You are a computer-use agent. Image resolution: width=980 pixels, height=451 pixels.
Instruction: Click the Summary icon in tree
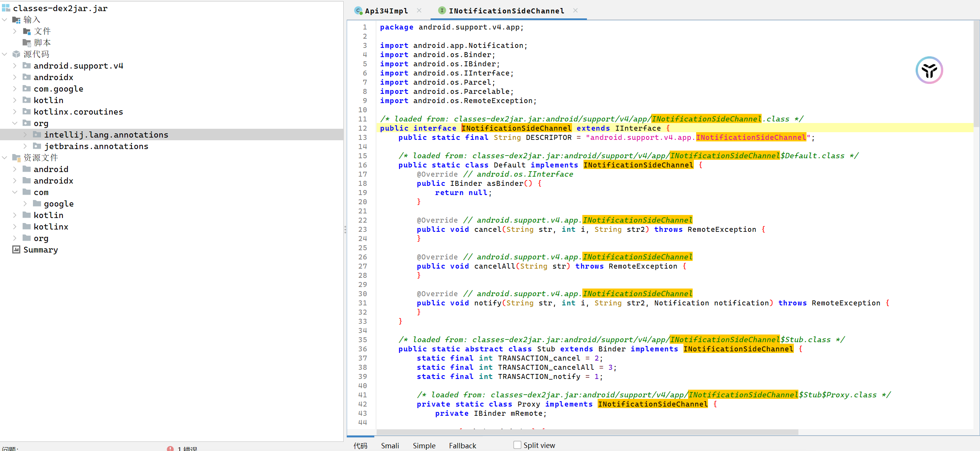click(16, 250)
